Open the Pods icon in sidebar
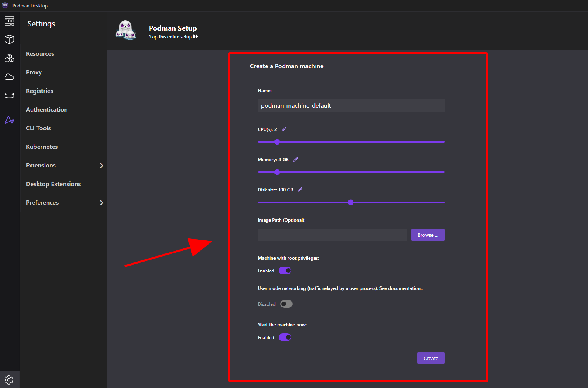This screenshot has height=388, width=588. (x=9, y=58)
